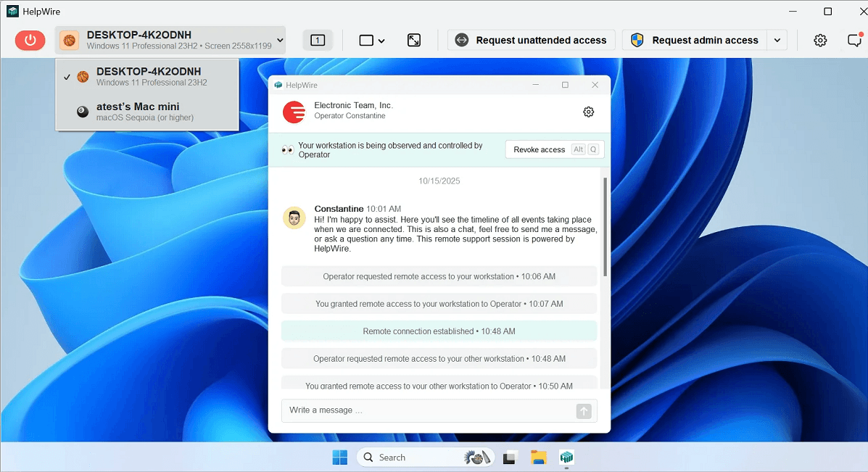868x472 pixels.
Task: Open settings gear in the session window
Action: point(588,112)
